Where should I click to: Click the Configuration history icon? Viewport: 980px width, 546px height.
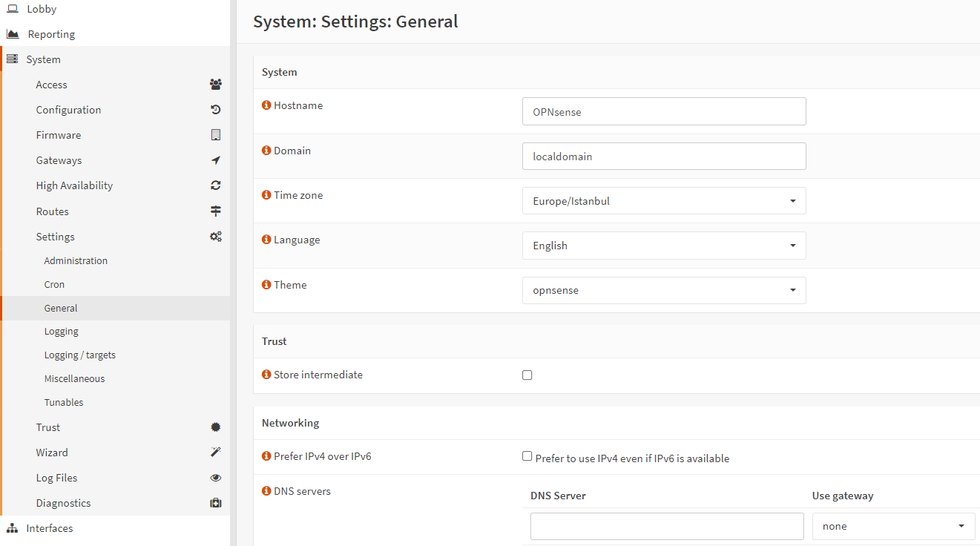[x=215, y=110]
